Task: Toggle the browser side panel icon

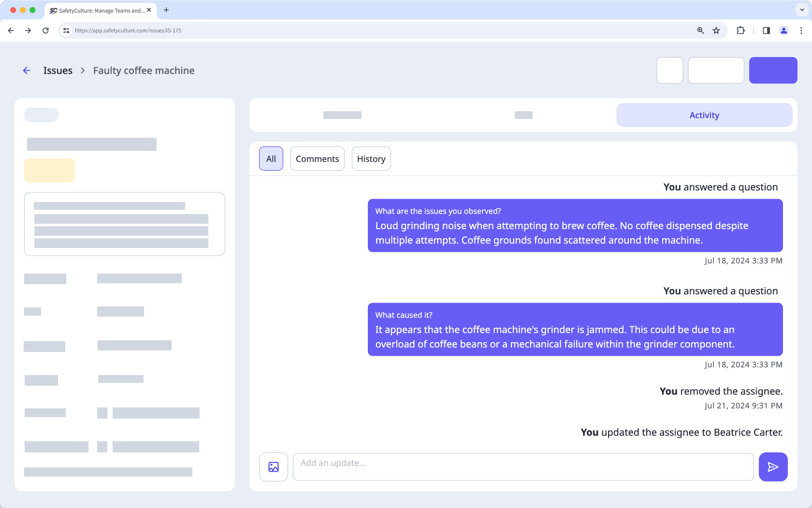Action: tap(766, 30)
